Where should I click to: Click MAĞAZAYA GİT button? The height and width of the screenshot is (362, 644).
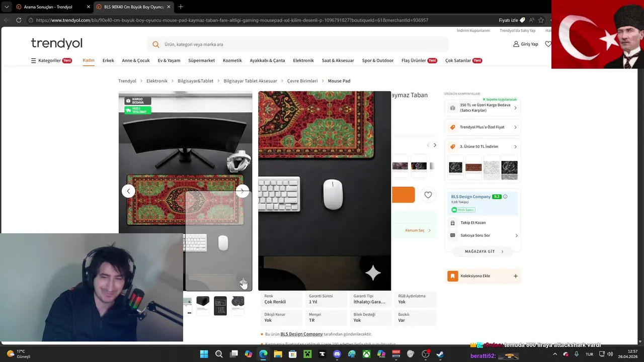click(482, 251)
